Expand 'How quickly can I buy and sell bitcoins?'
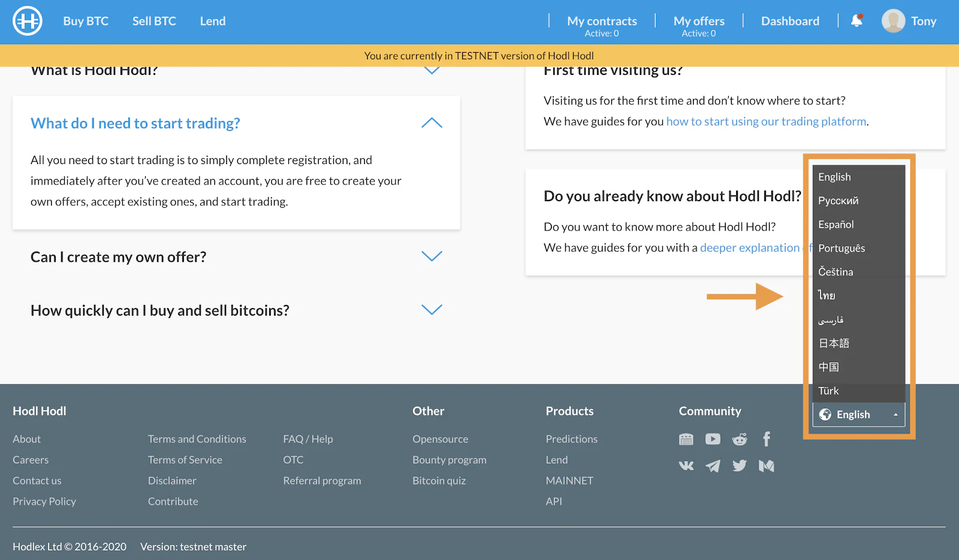The width and height of the screenshot is (959, 560). 432,310
